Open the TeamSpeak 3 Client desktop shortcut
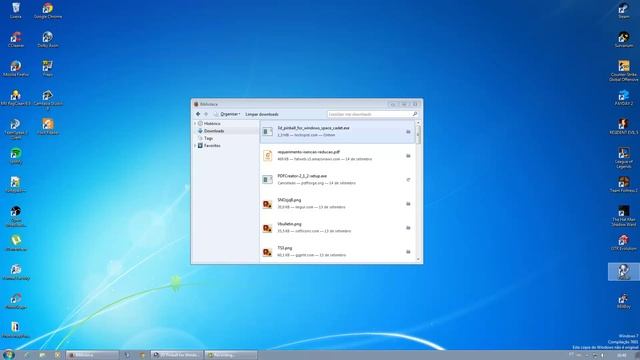 pos(16,129)
